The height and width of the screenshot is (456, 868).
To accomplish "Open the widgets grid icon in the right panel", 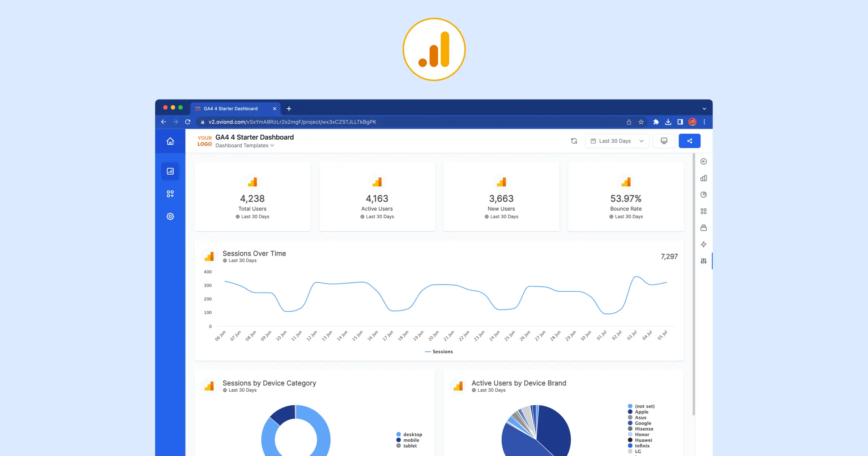I will [703, 211].
